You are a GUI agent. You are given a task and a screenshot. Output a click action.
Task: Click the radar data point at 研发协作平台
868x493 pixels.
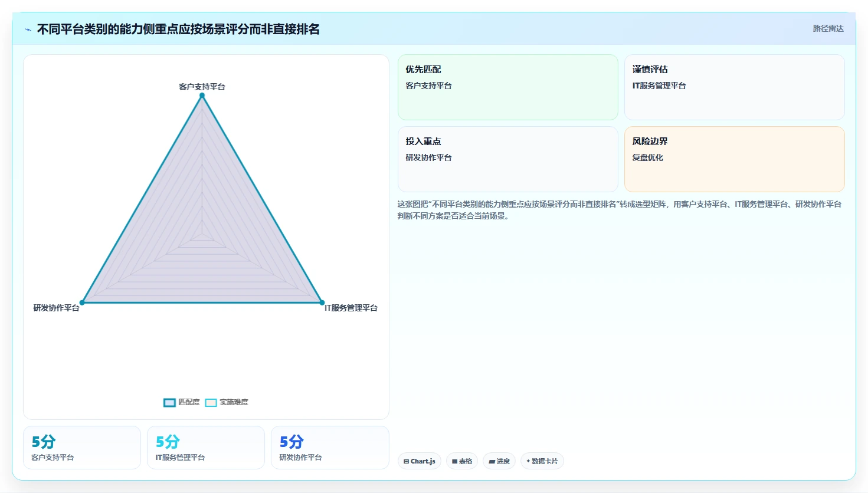coord(82,303)
